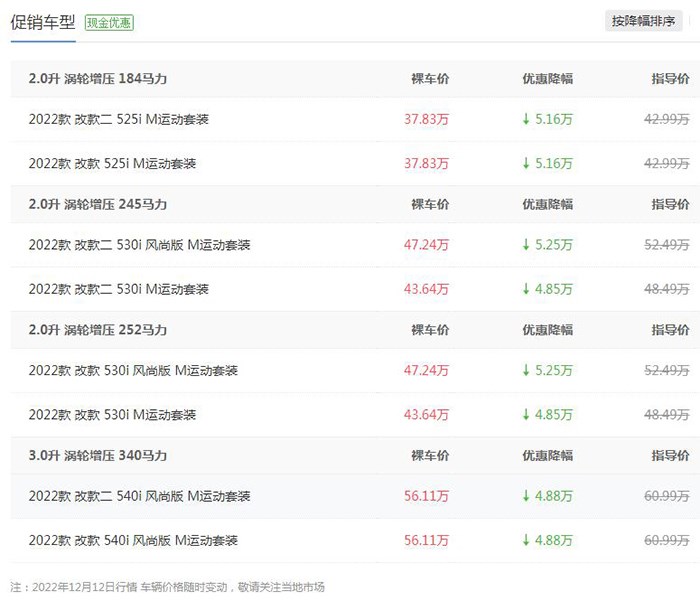The image size is (700, 601).
Task: Click 5.16万 discount in 改款 525i row
Action: coord(548,163)
